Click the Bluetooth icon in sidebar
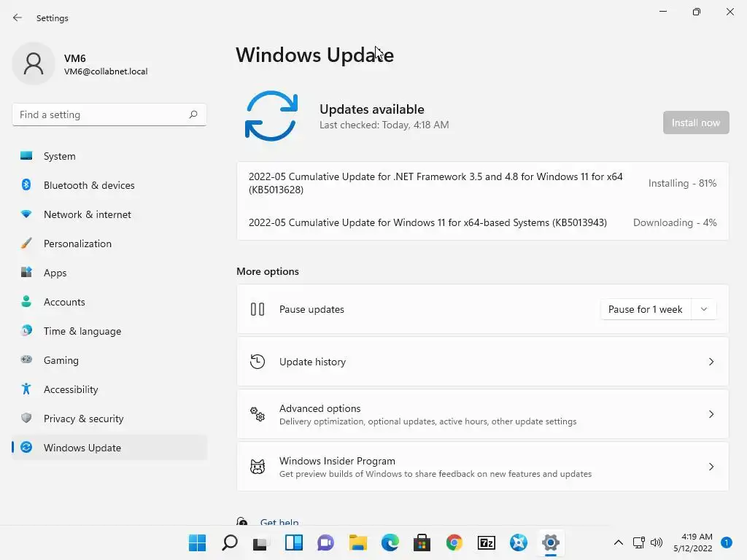747x560 pixels. pos(26,184)
